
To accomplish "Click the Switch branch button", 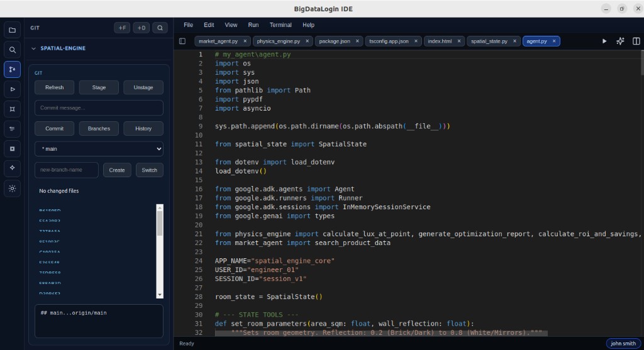I will pyautogui.click(x=149, y=170).
